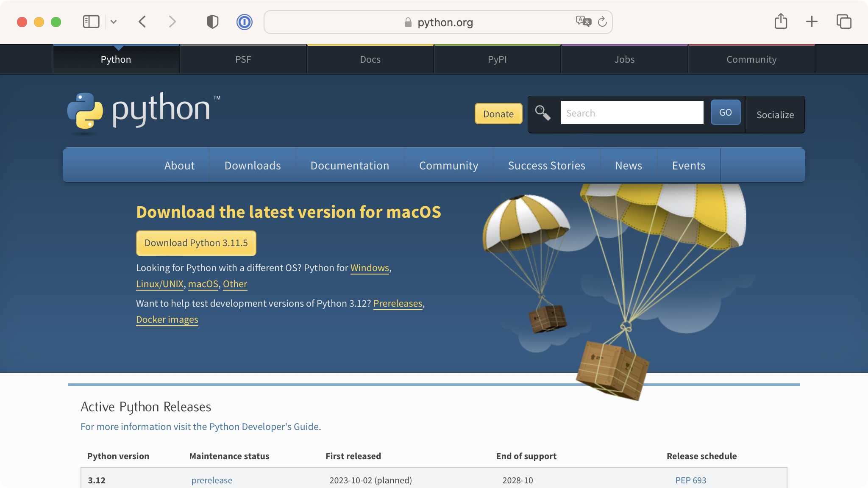
Task: Click the GO search button
Action: (x=726, y=112)
